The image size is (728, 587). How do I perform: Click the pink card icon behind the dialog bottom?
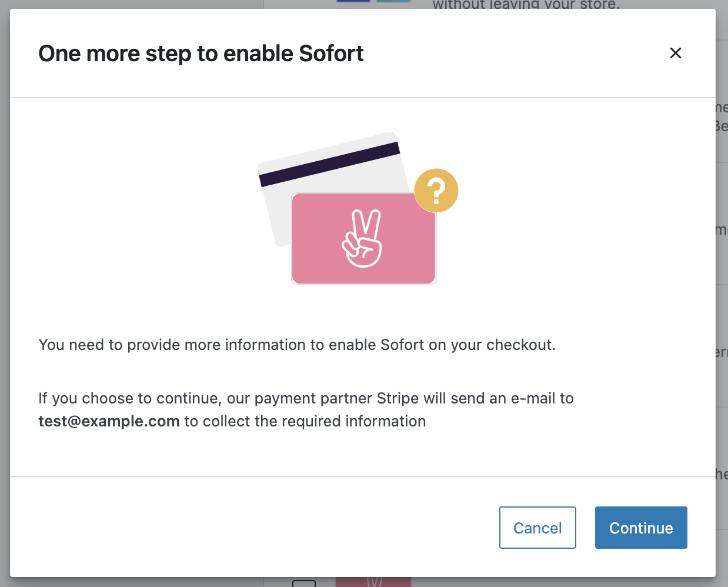[x=373, y=581]
